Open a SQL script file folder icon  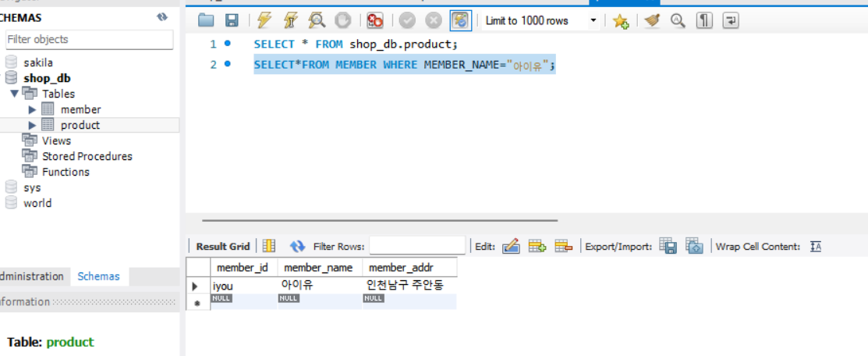coord(206,21)
